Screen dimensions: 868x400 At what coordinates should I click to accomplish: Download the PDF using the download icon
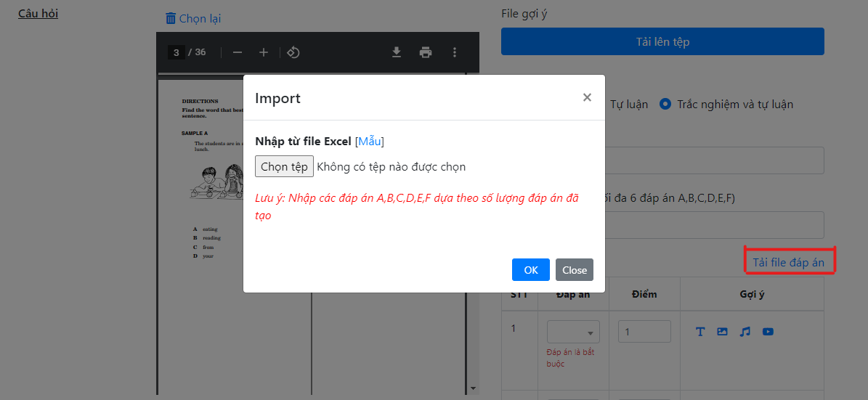397,52
